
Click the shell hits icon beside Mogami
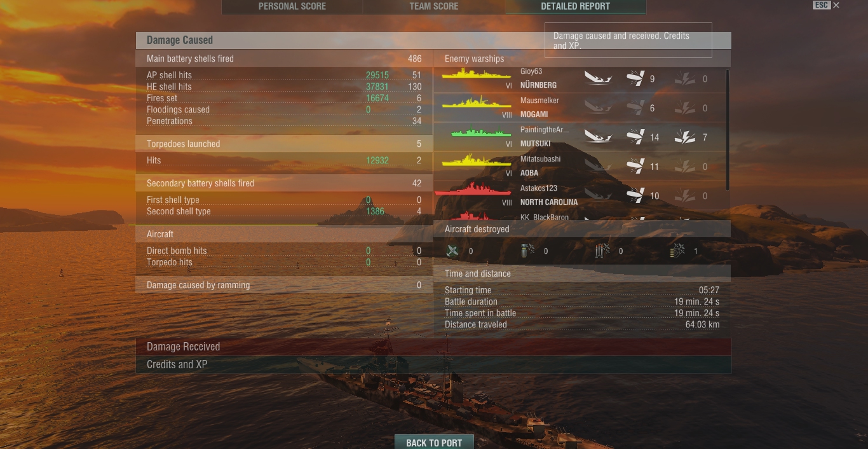tap(635, 108)
